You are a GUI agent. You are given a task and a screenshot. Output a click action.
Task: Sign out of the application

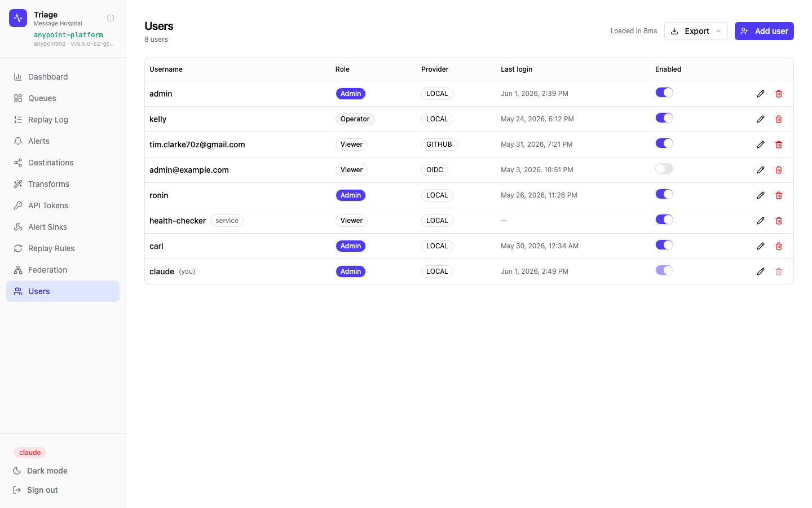[x=36, y=490]
